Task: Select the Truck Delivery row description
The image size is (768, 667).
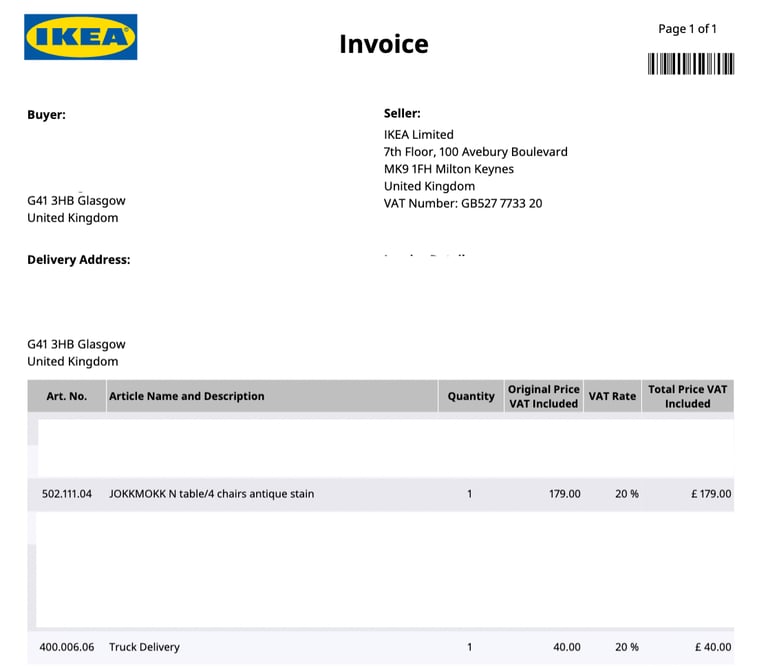Action: pos(144,647)
